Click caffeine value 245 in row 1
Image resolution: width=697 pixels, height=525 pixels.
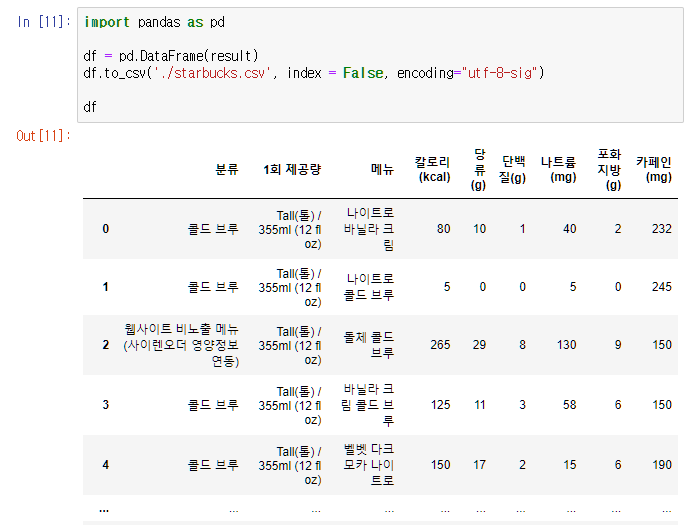662,287
